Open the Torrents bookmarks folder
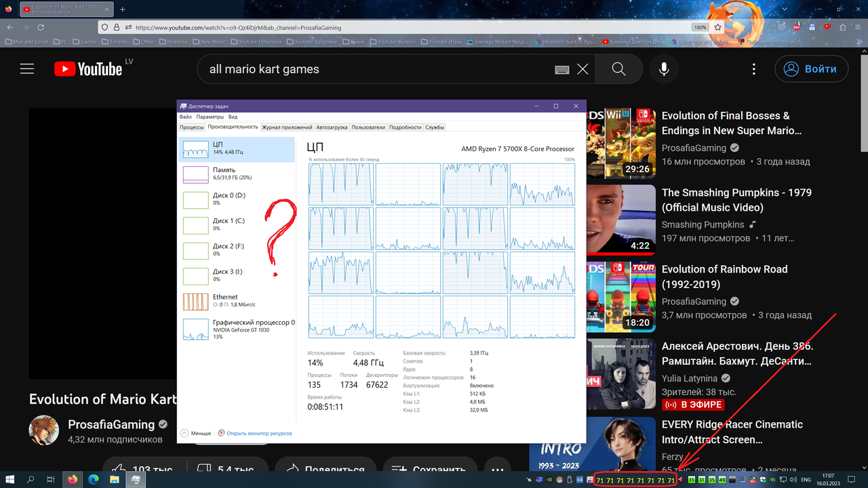The height and width of the screenshot is (488, 868). 116,41
